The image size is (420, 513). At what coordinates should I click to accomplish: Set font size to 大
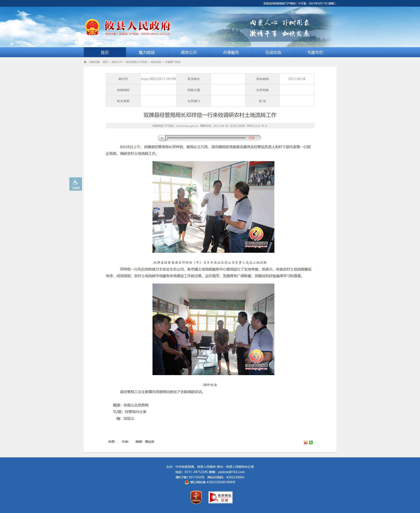point(266,126)
